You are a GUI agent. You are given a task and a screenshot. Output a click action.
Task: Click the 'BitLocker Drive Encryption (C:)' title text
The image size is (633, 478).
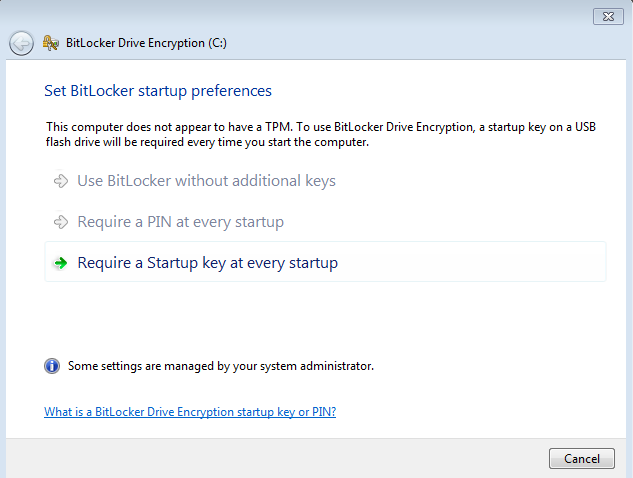pyautogui.click(x=146, y=43)
